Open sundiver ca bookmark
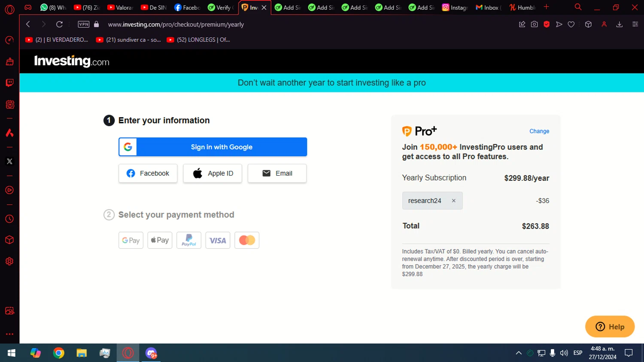This screenshot has height=362, width=644. pyautogui.click(x=128, y=40)
